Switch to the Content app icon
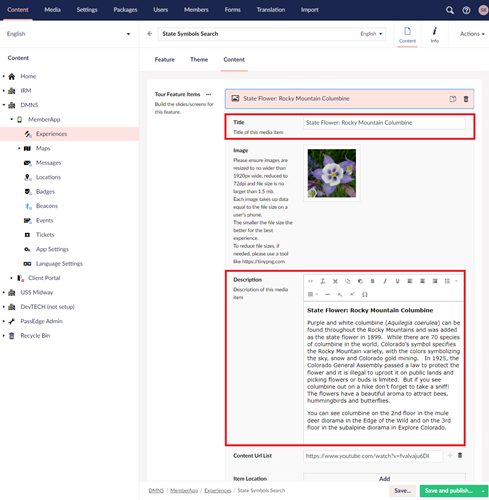489x500 pixels. pos(407,35)
